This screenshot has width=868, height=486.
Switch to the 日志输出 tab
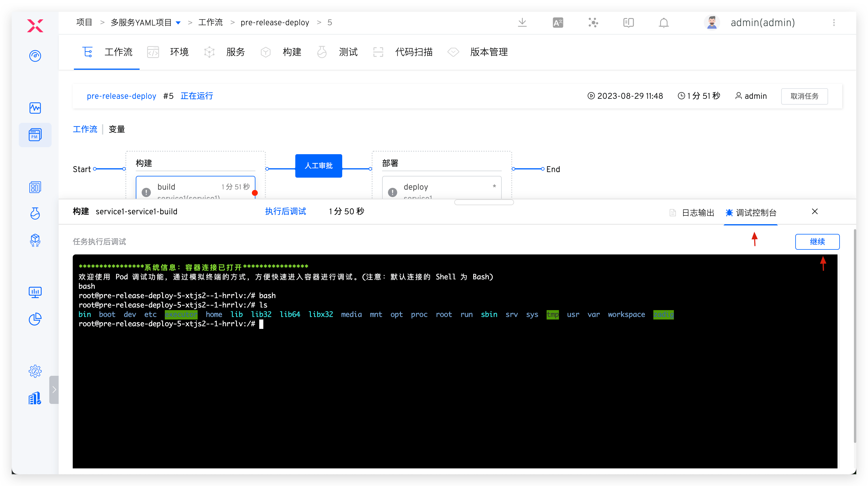[x=698, y=212]
